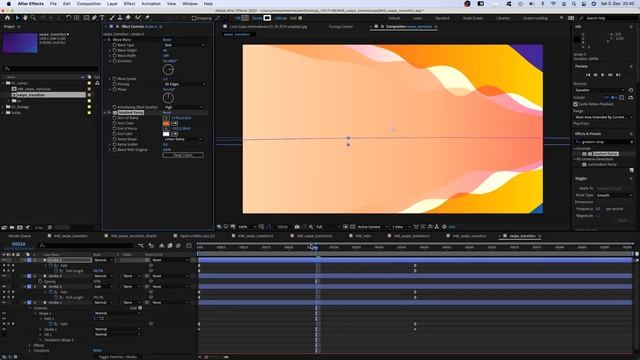The width and height of the screenshot is (640, 360).
Task: Toggle the Snapping checkbox
Action: point(194,18)
